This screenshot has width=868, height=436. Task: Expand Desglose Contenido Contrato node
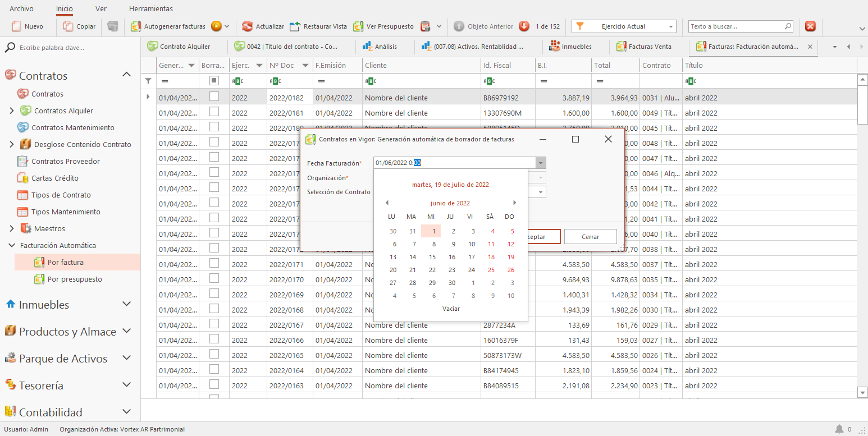click(x=12, y=144)
